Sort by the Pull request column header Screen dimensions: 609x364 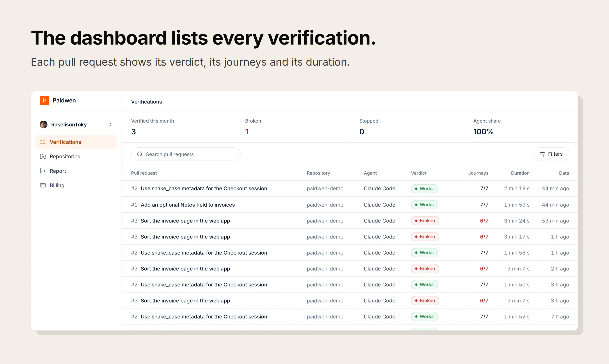click(x=144, y=173)
